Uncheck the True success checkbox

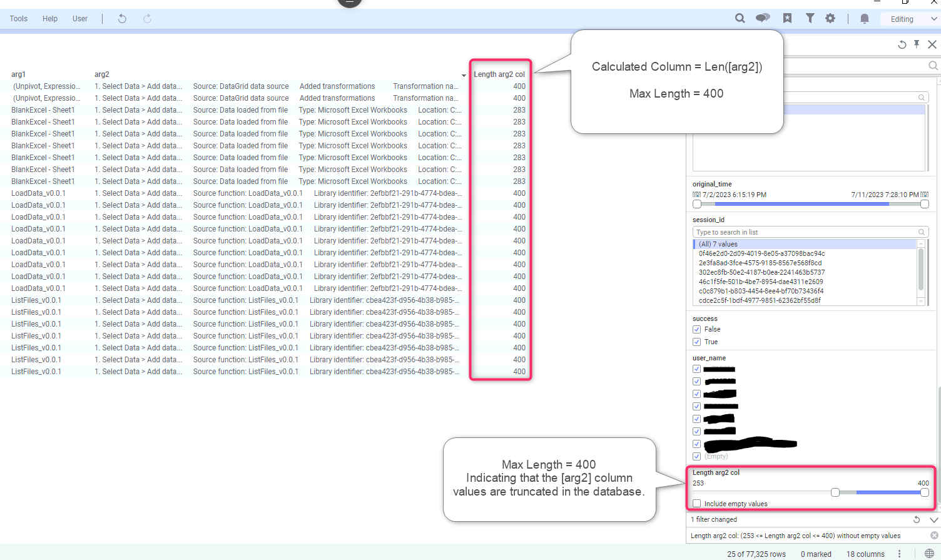pyautogui.click(x=696, y=342)
